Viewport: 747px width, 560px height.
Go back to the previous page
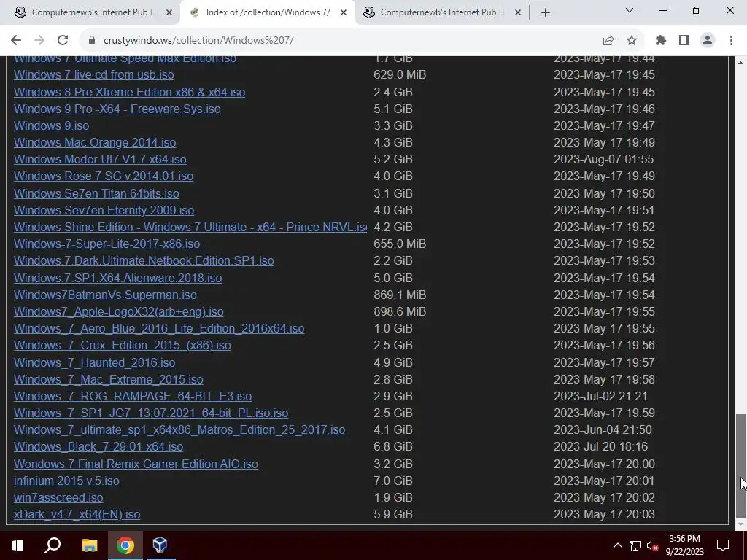tap(16, 41)
